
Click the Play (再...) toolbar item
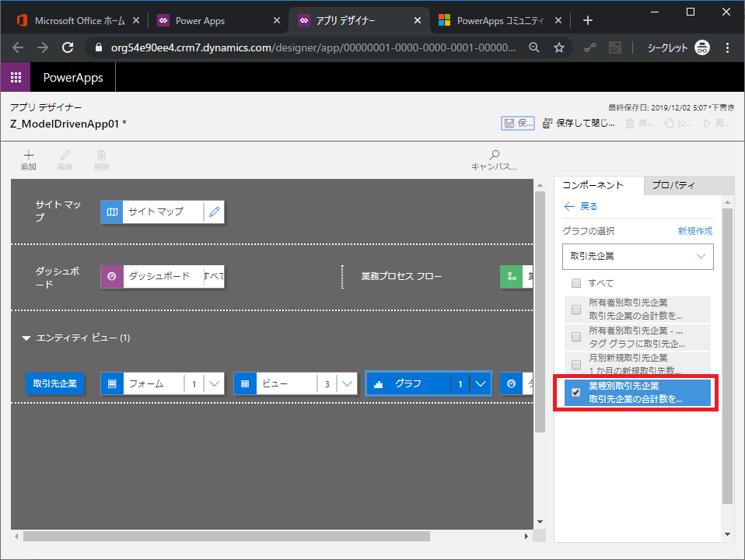point(717,123)
